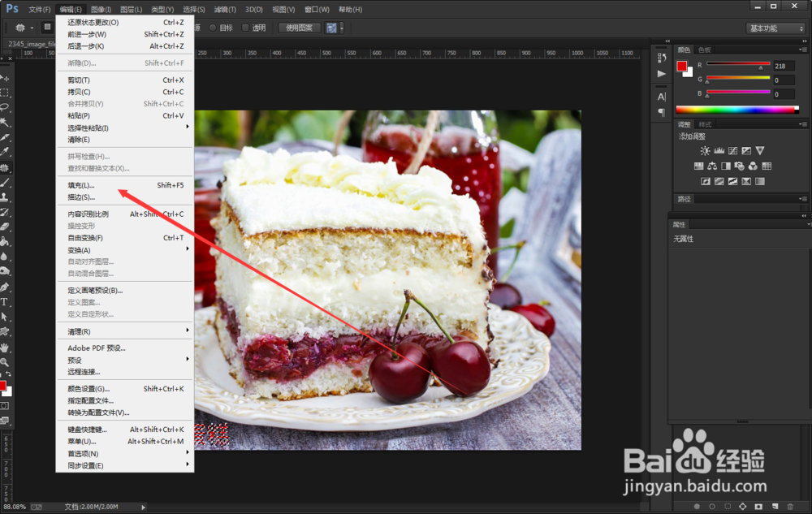Click the zoom percentage field 88.08%

click(15, 507)
